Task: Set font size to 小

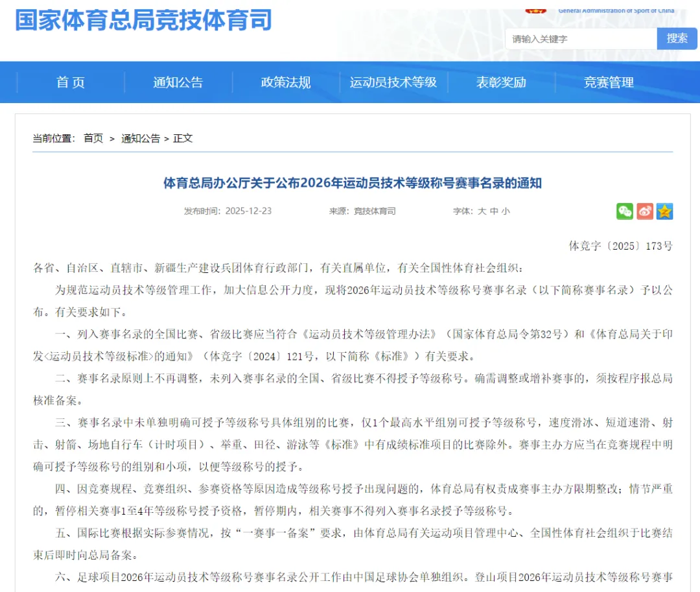Action: tap(506, 211)
